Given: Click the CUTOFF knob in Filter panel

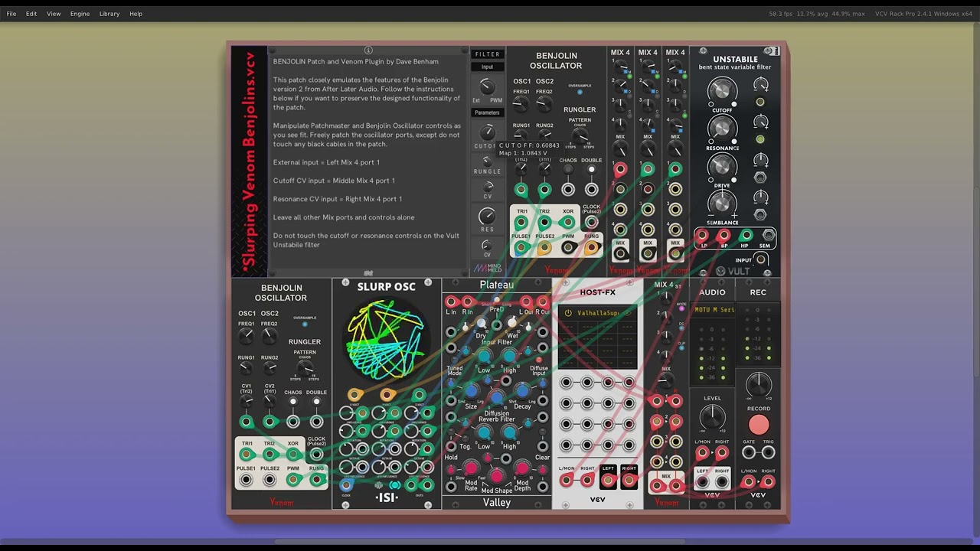Looking at the screenshot, I should pyautogui.click(x=487, y=133).
